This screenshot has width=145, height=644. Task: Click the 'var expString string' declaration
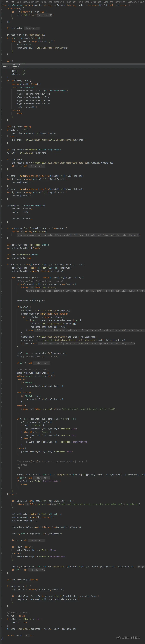(19, 127)
